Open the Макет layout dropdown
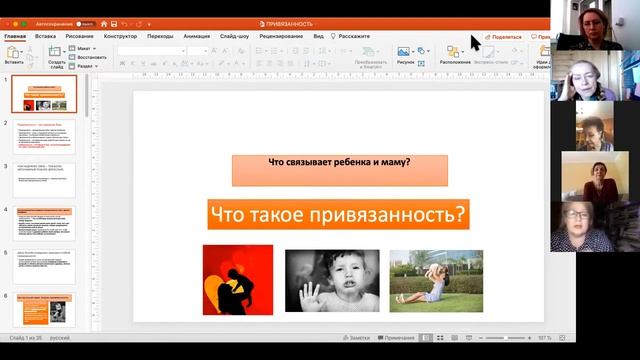This screenshot has width=640, height=360. click(x=82, y=49)
